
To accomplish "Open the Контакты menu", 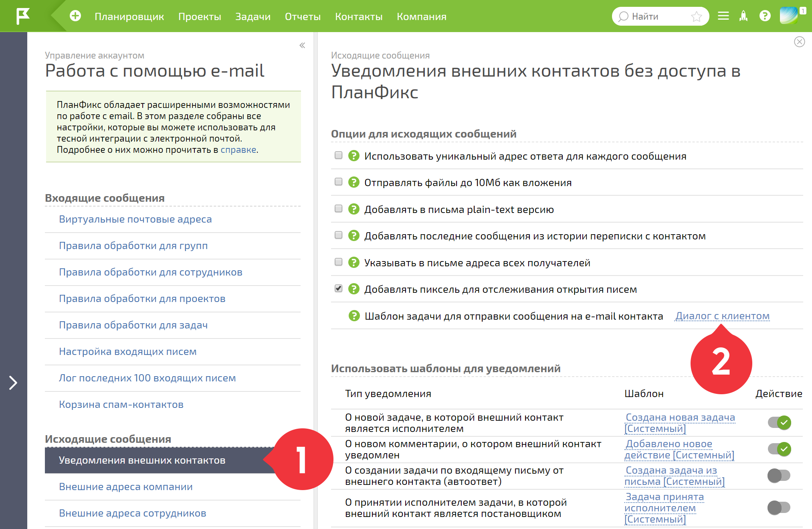I will click(x=359, y=16).
